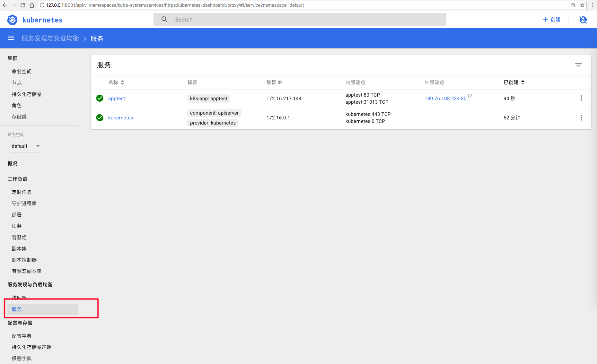Screen dimensions: 597x364
Task: Click the green status check for apptest
Action: 100,98
